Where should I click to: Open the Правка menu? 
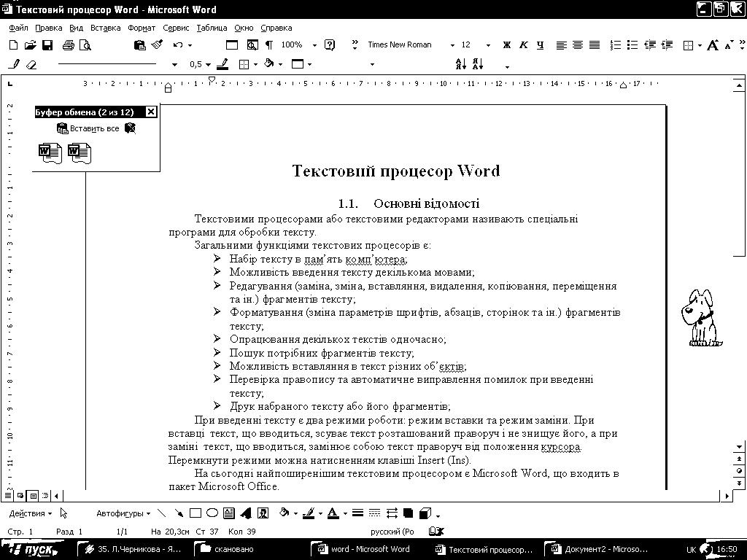49,28
